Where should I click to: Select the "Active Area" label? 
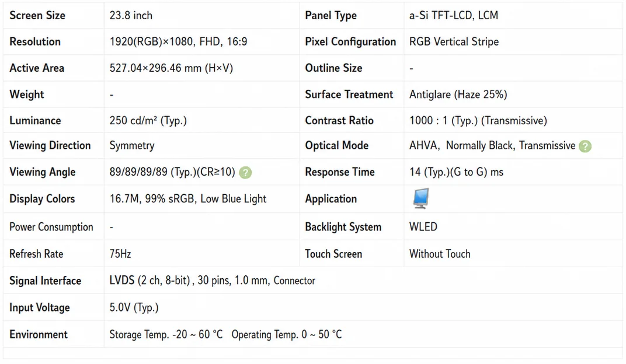click(x=37, y=68)
